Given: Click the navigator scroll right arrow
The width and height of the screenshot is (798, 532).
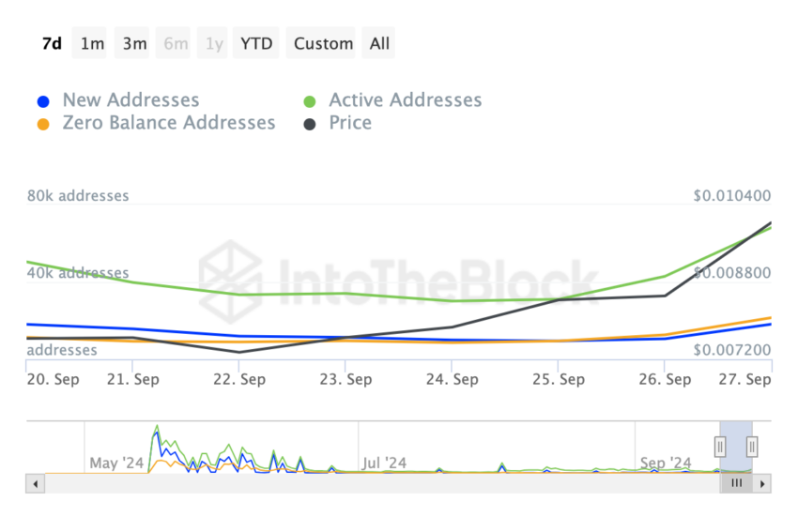Looking at the screenshot, I should click(762, 484).
